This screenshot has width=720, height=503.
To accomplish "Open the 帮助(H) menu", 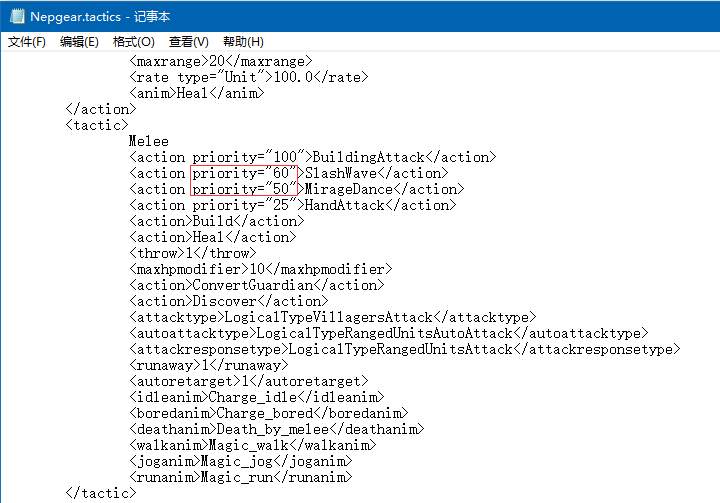I will coord(243,42).
